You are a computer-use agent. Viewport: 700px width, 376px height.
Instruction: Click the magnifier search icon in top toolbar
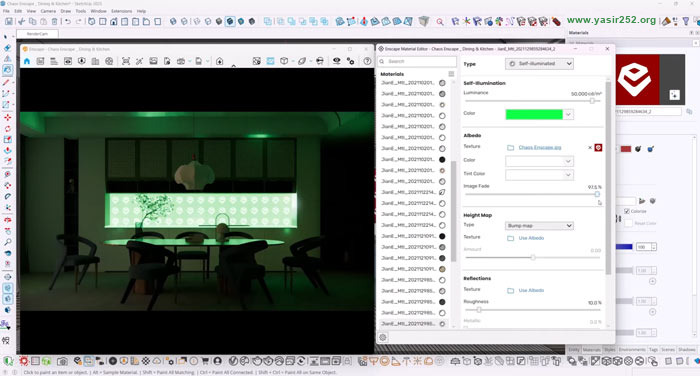point(440,21)
